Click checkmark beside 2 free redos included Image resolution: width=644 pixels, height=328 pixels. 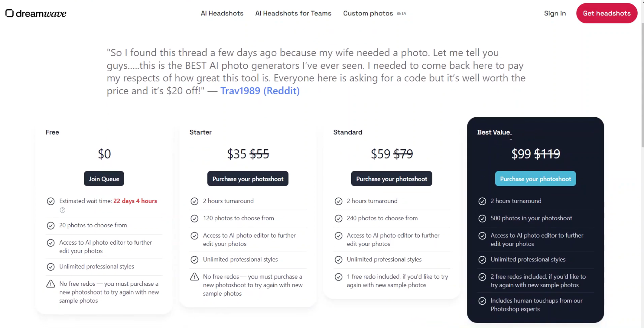tap(482, 277)
